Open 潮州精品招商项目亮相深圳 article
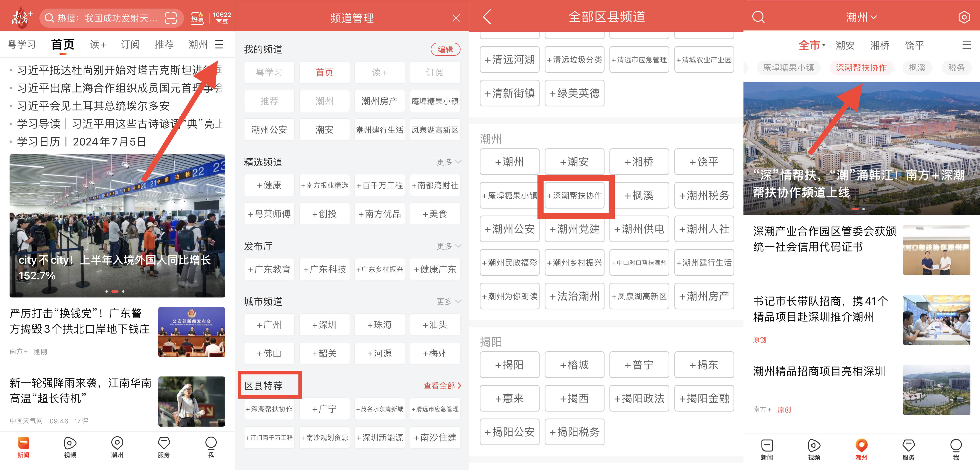This screenshot has width=980, height=470. (x=861, y=390)
